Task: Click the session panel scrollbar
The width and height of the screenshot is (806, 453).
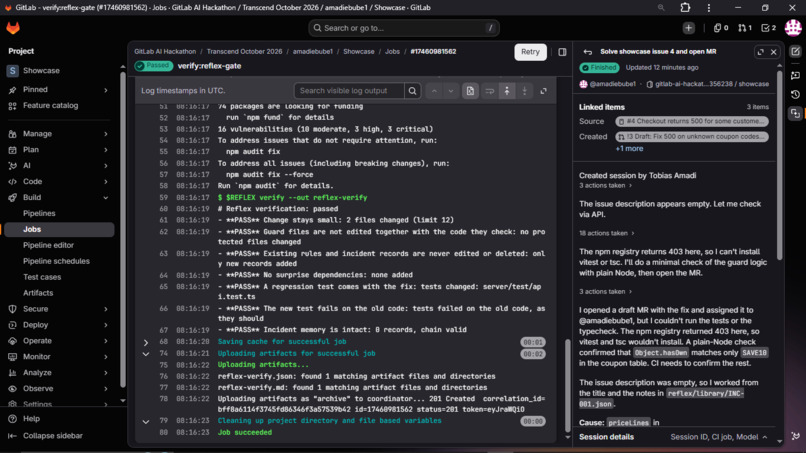Action: (779, 165)
